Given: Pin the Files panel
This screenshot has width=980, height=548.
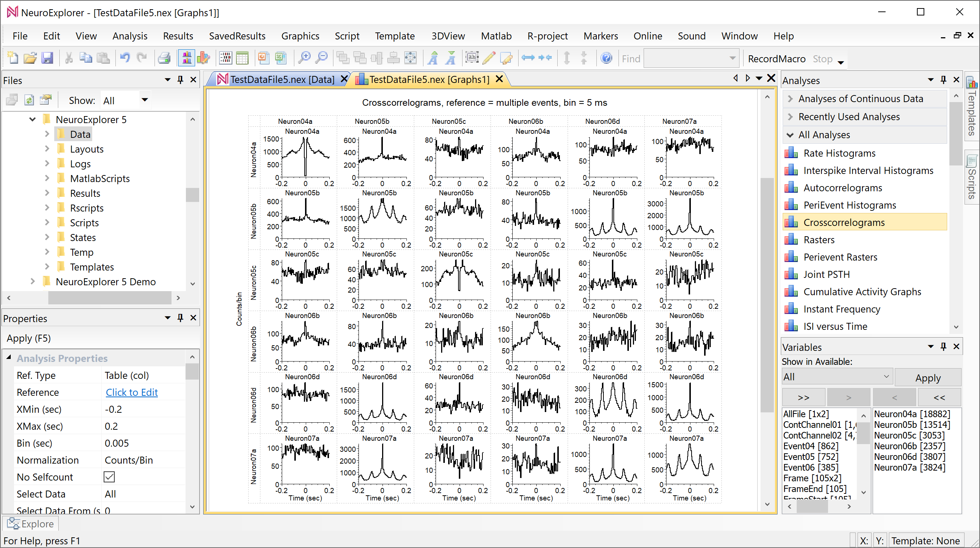Looking at the screenshot, I should coord(180,80).
